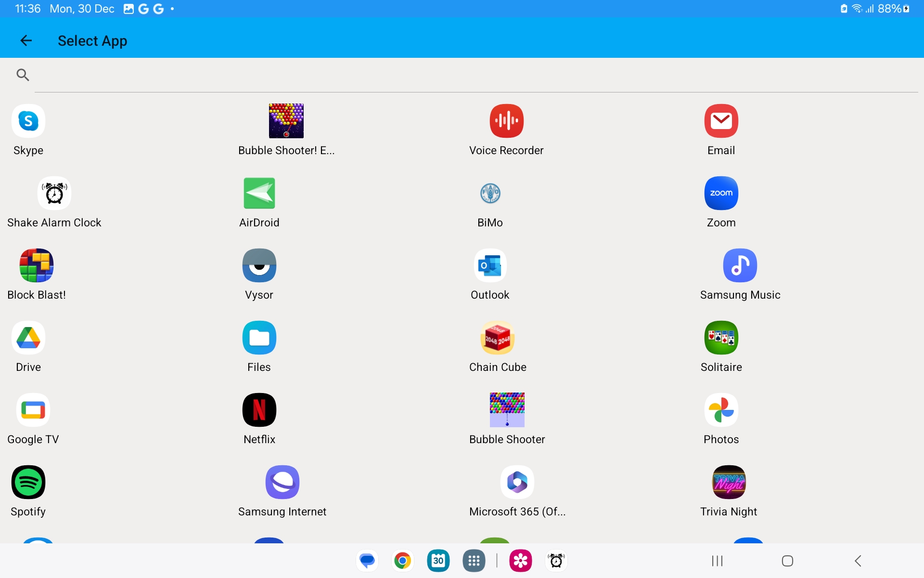Select the Outlook app icon
Viewport: 924px width, 578px height.
[490, 265]
